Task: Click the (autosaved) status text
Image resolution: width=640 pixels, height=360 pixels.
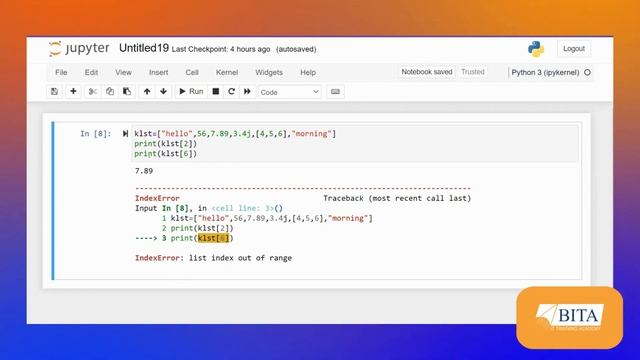Action: [296, 49]
